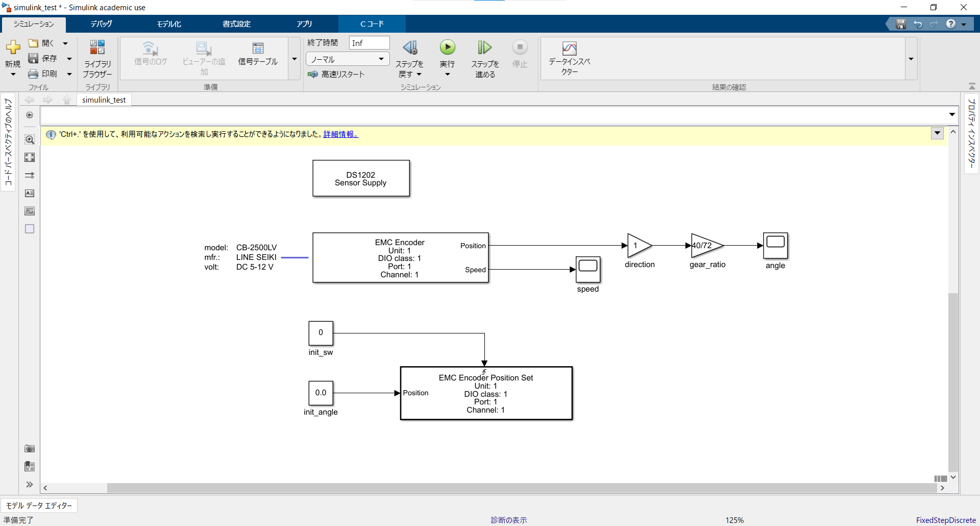Toggle the Code Perspective Help side panel
The image size is (980, 526).
pyautogui.click(x=8, y=142)
